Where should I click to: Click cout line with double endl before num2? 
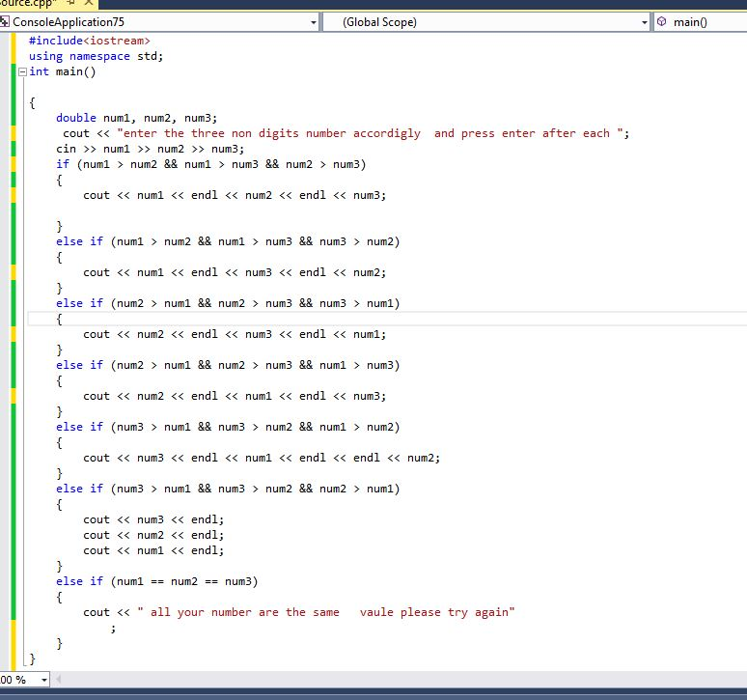262,458
